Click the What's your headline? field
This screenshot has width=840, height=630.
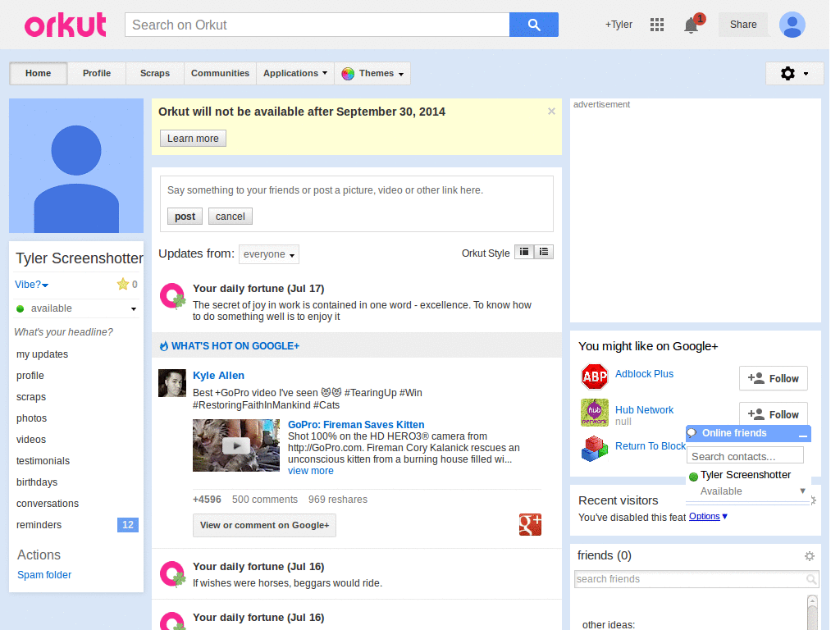click(x=64, y=332)
